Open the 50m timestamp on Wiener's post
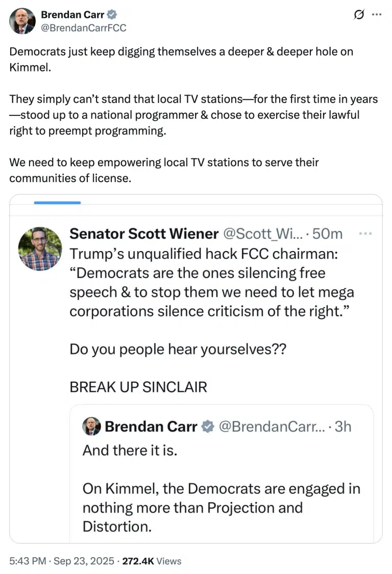Screen dimensions: 392x574 [327, 234]
